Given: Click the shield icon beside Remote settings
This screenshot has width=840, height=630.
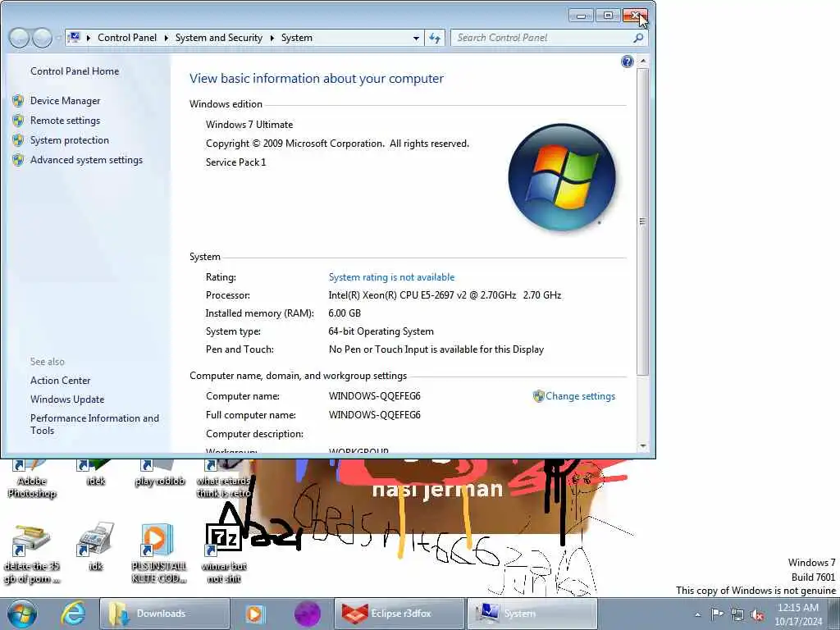Looking at the screenshot, I should click(x=18, y=121).
